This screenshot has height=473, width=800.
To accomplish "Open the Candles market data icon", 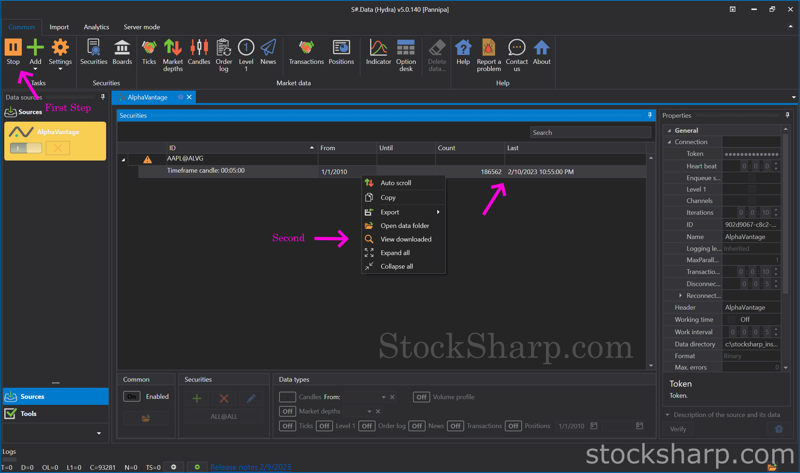I will point(199,51).
